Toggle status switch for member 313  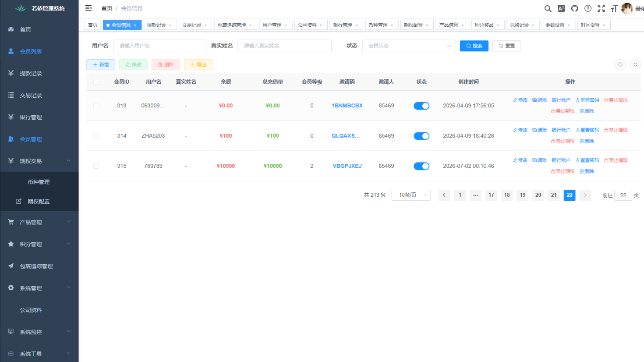(x=421, y=106)
